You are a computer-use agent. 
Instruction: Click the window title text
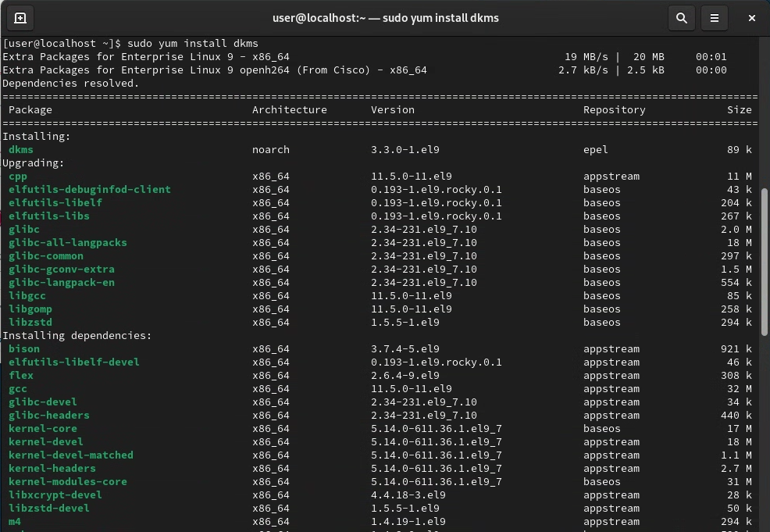(x=386, y=18)
